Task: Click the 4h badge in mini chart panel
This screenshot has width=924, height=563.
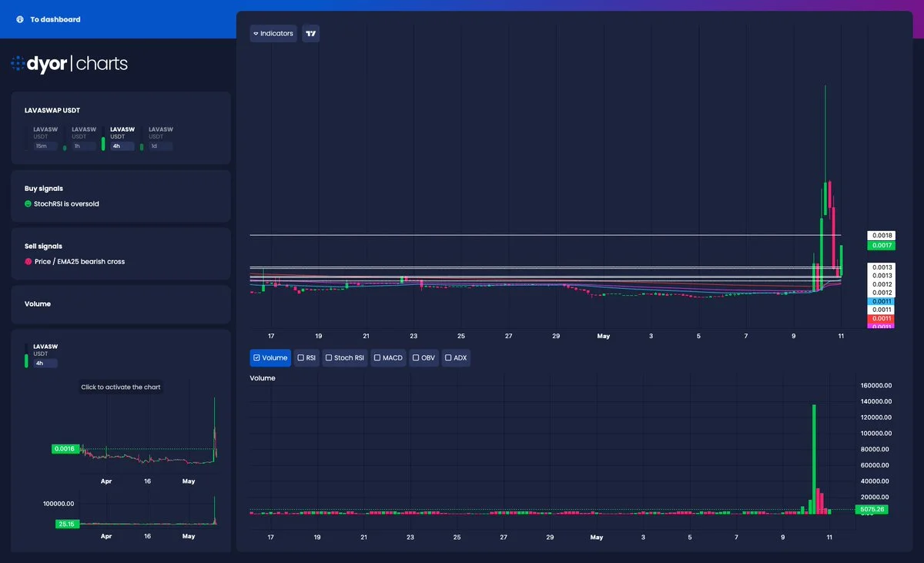Action: [44, 364]
